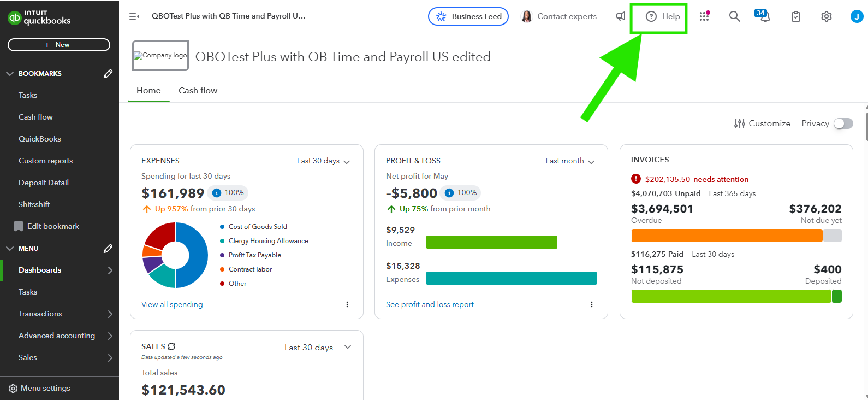The image size is (868, 400).
Task: Open Expenses Last 30 days dropdown
Action: (x=323, y=161)
